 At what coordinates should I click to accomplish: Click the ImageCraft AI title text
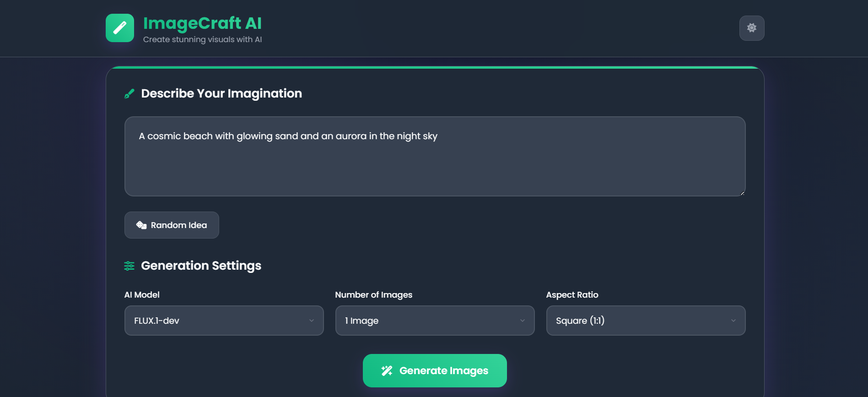tap(202, 23)
